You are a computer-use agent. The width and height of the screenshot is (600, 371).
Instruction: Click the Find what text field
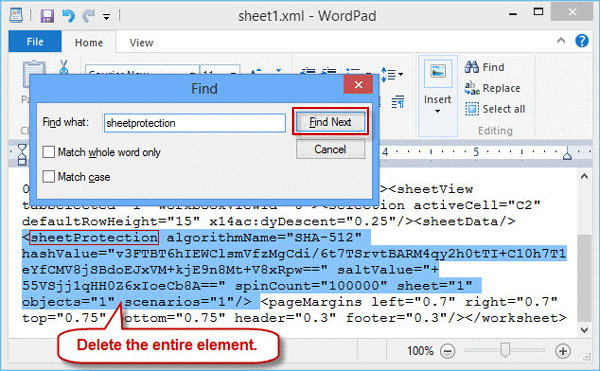[194, 123]
